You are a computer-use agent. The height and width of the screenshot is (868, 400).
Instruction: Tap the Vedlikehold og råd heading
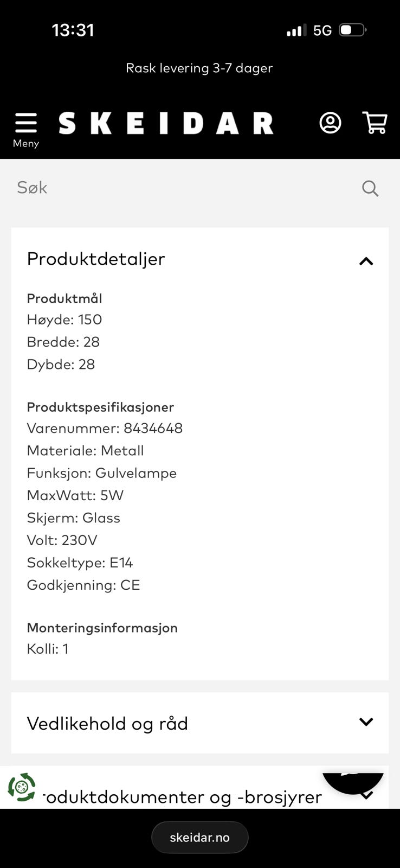coord(107,723)
